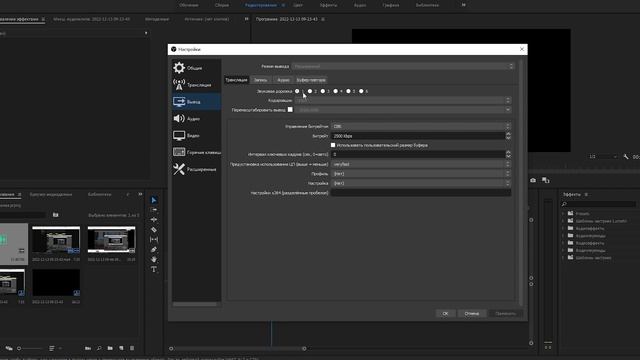This screenshot has width=640, height=360.
Task: Switch to the Аудио tab beside Запись
Action: pyautogui.click(x=283, y=80)
